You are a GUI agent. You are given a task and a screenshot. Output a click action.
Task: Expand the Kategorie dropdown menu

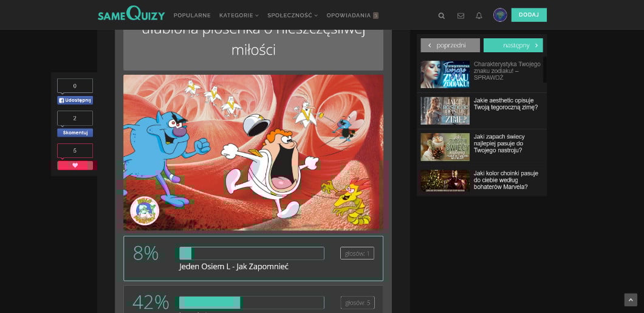point(238,15)
